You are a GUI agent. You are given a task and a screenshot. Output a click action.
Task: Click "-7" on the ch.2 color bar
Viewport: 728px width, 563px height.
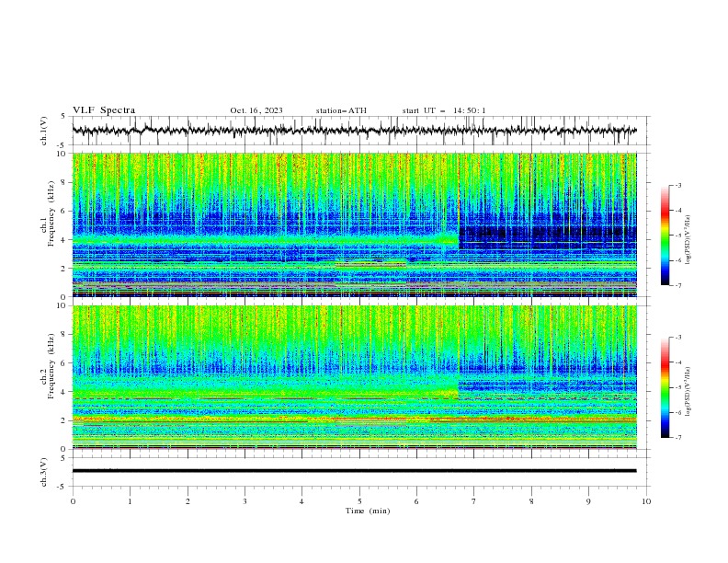point(677,438)
